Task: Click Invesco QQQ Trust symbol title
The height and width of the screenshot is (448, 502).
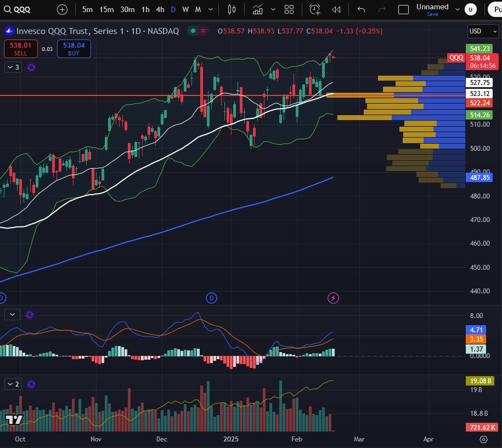Action: point(98,31)
